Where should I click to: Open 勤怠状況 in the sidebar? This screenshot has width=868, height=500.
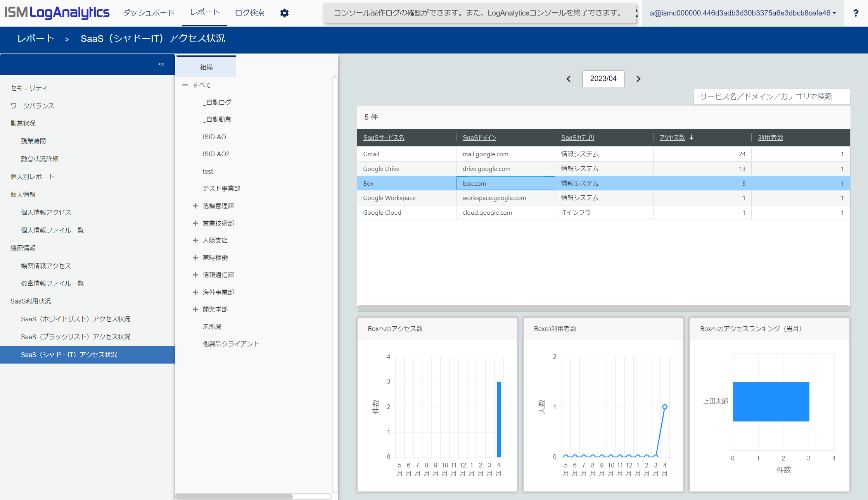(x=23, y=123)
